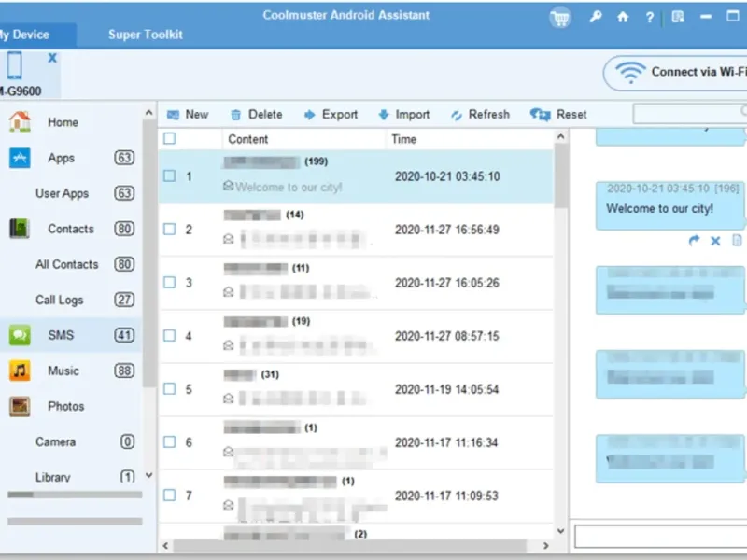Select the phone device icon
The image size is (747, 560).
pos(14,65)
